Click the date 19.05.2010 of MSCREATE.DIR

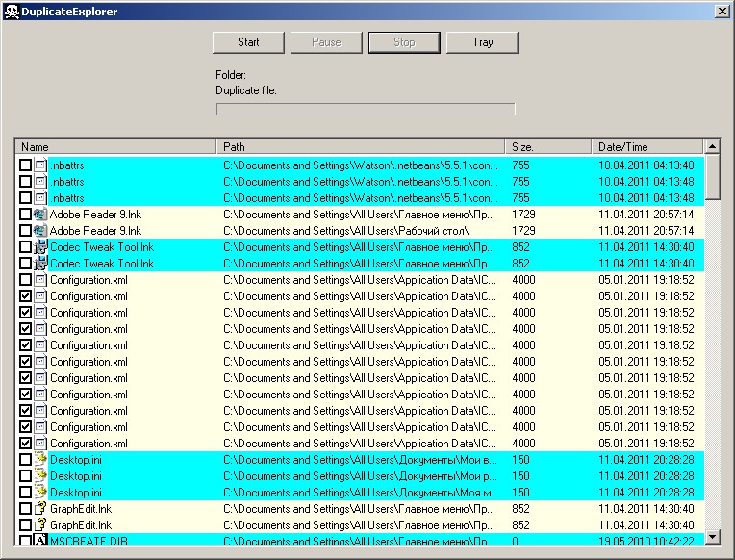tap(646, 541)
